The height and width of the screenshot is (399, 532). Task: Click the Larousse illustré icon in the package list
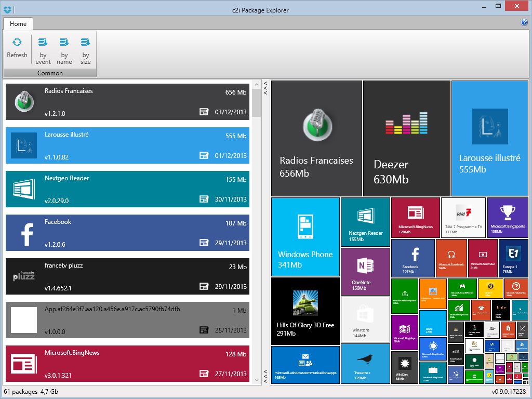(x=24, y=145)
